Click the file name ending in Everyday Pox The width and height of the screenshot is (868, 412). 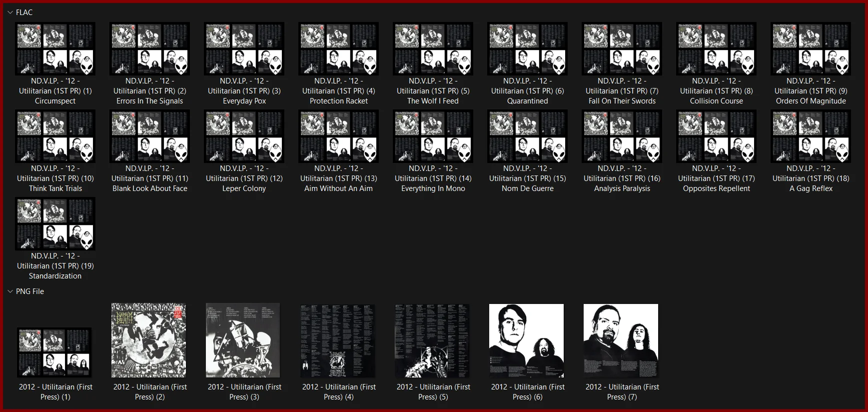point(244,91)
